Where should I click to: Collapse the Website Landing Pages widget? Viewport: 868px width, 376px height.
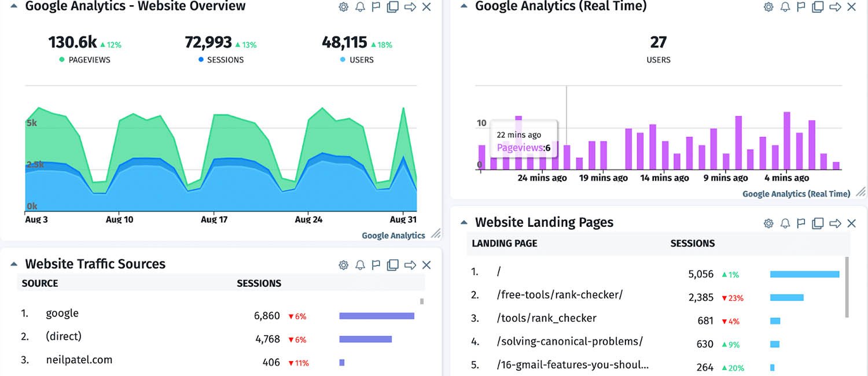(x=464, y=222)
